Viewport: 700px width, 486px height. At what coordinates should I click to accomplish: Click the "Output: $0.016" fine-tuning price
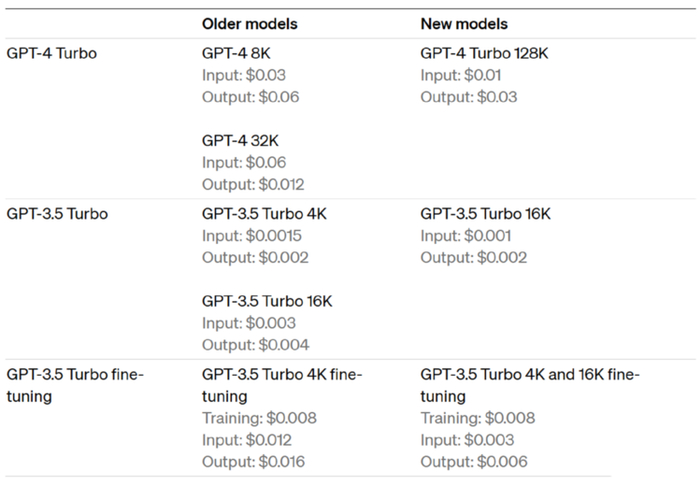pyautogui.click(x=254, y=462)
